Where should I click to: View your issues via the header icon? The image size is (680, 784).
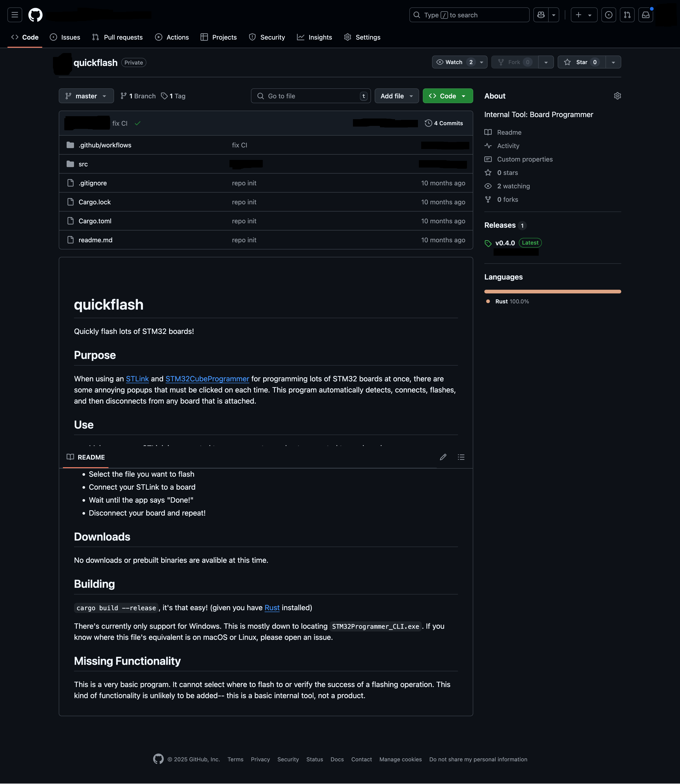[608, 15]
